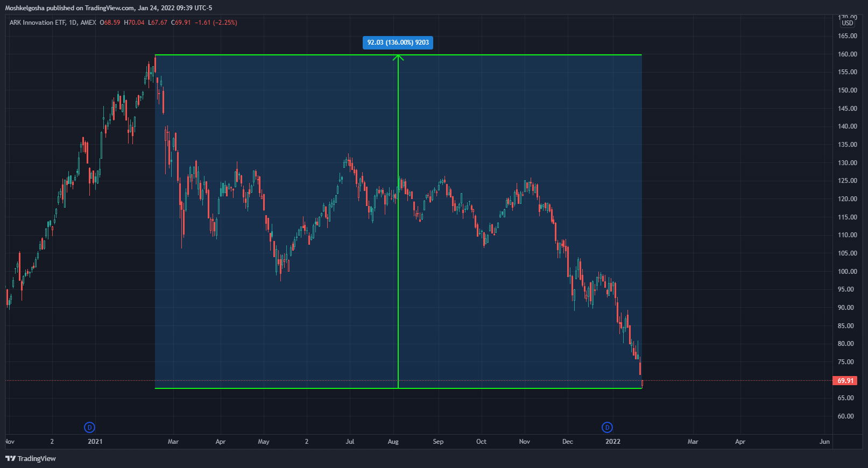This screenshot has height=468, width=868.
Task: Click the Sep label on time axis
Action: click(x=438, y=442)
